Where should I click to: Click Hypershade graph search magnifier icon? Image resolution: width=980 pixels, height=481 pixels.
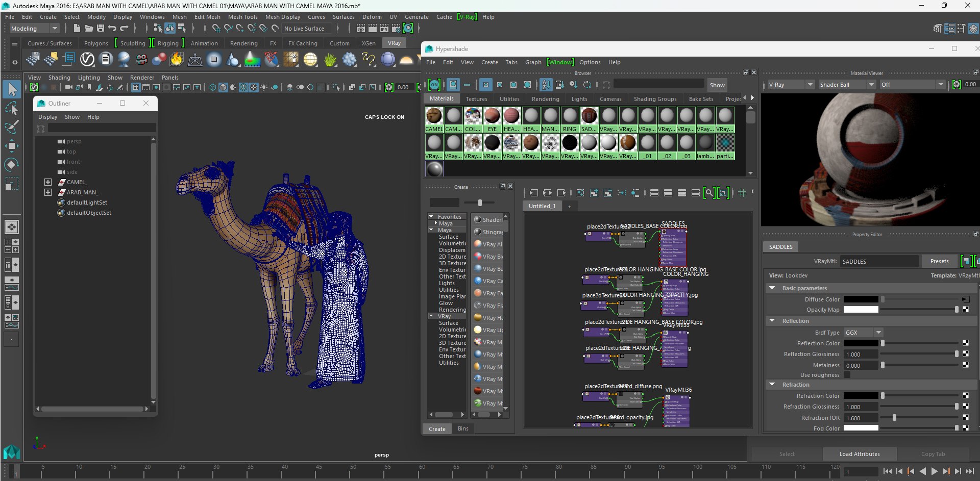[x=709, y=193]
